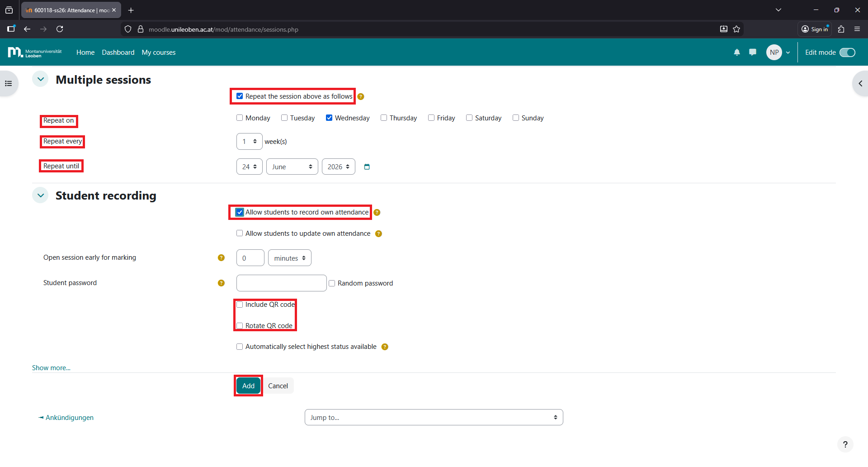Bookmark this page with star icon
This screenshot has width=868, height=467.
(x=736, y=29)
